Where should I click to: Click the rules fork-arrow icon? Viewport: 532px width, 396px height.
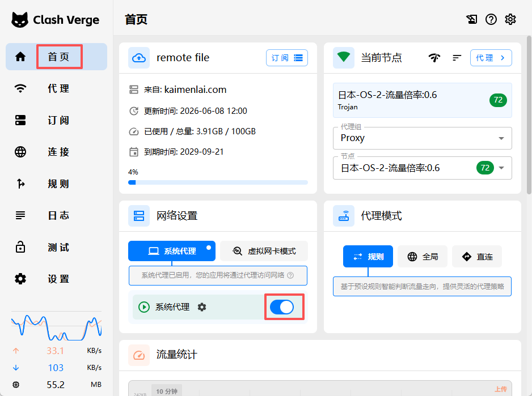[20, 184]
